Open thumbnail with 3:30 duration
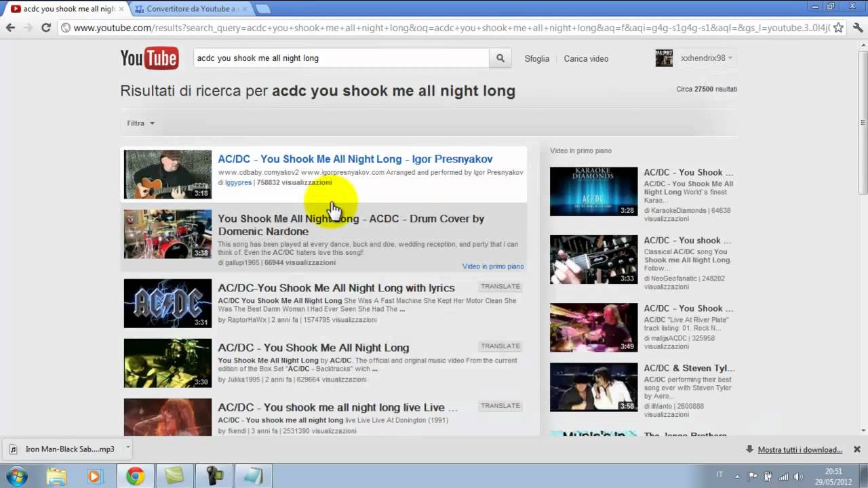 point(167,363)
